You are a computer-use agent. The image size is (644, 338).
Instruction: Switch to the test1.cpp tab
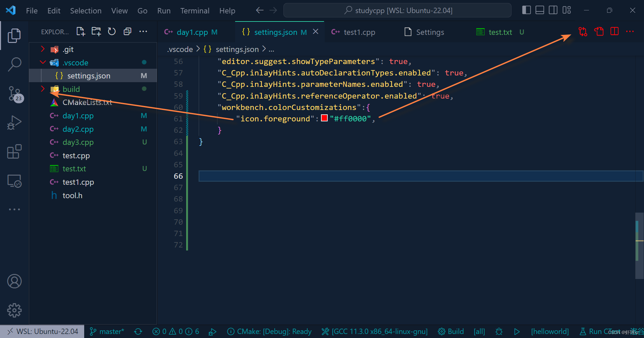coord(359,32)
